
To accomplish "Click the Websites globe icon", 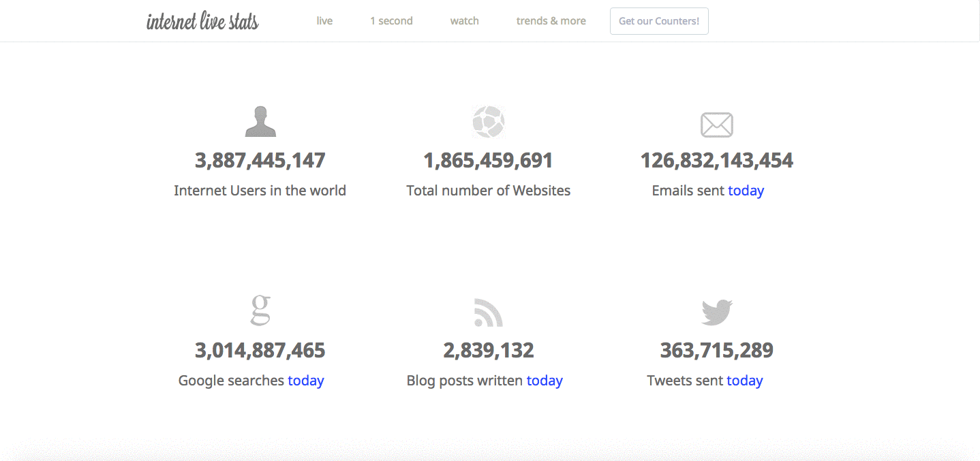I will [488, 122].
